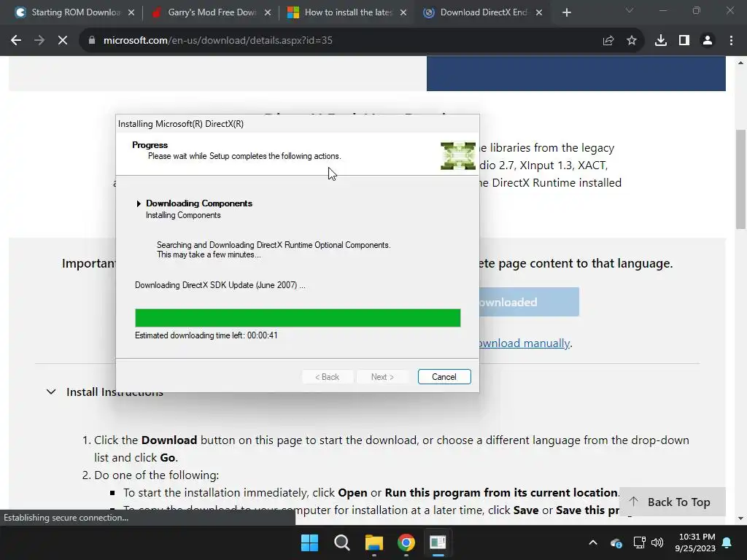
Task: Click the Downloading Components step arrow
Action: click(139, 204)
